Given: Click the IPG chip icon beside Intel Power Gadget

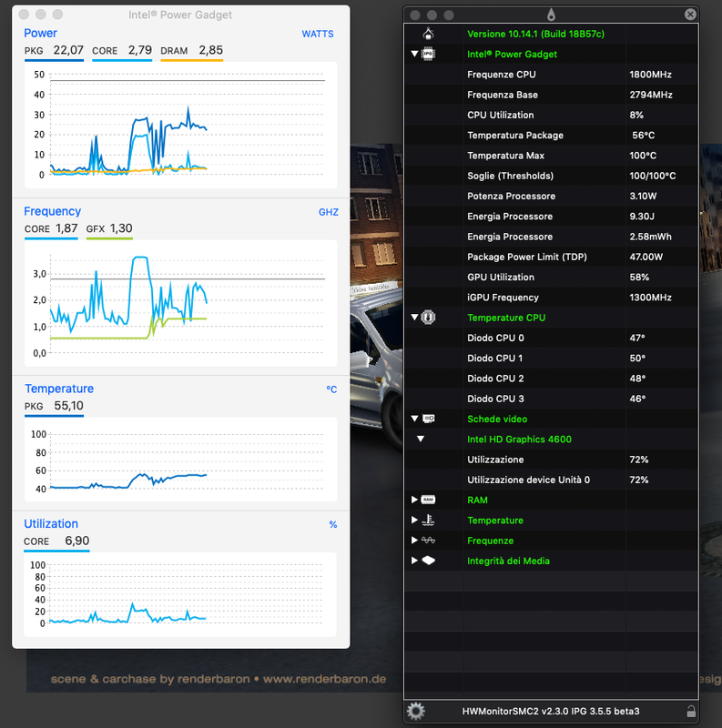Looking at the screenshot, I should [x=428, y=54].
